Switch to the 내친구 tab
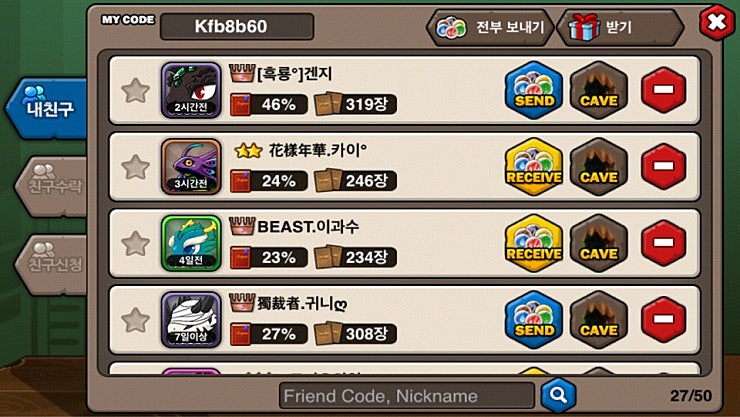 click(47, 108)
